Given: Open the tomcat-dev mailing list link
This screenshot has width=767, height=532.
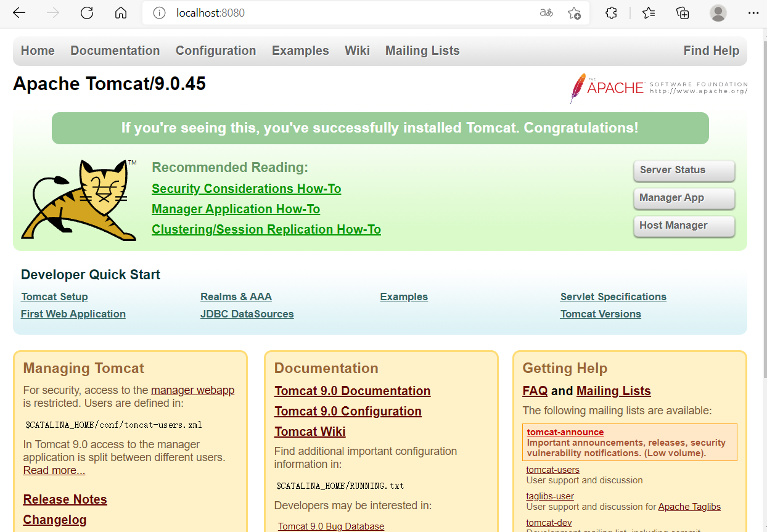Looking at the screenshot, I should coord(549,523).
